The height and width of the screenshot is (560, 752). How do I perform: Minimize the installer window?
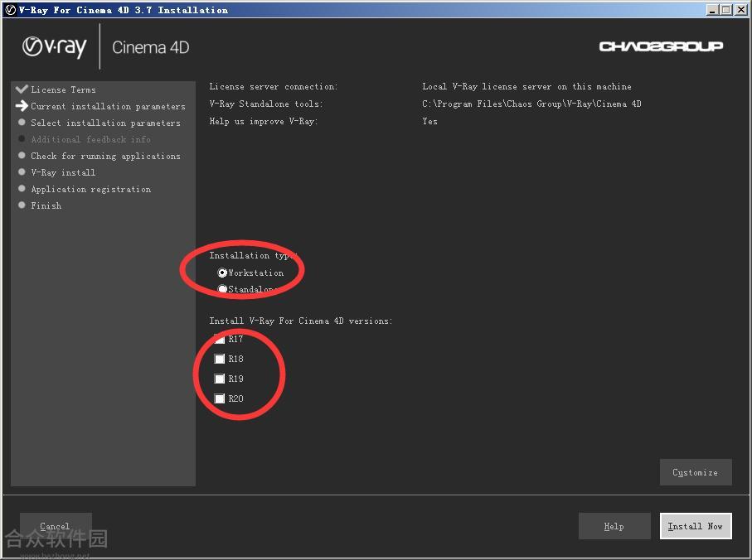(713, 10)
